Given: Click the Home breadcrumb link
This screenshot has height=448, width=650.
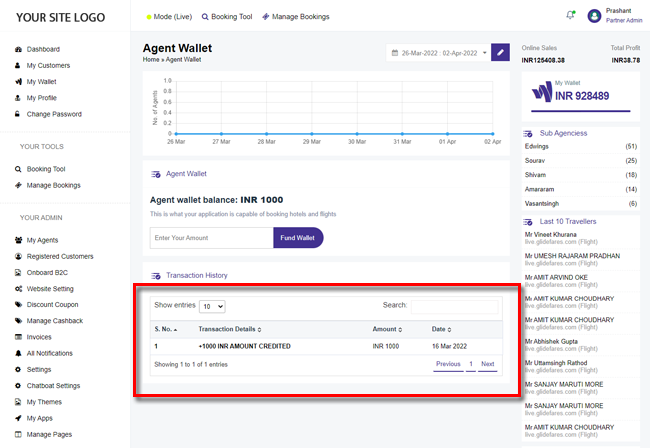Looking at the screenshot, I should [x=151, y=60].
